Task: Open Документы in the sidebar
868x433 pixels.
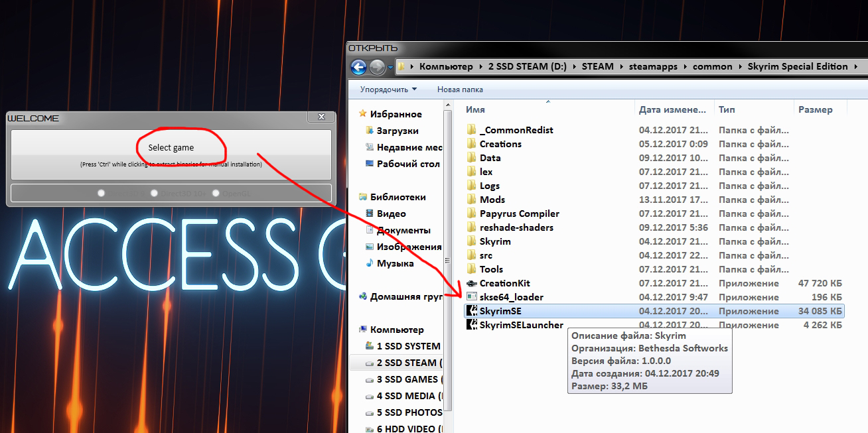Action: pos(403,230)
